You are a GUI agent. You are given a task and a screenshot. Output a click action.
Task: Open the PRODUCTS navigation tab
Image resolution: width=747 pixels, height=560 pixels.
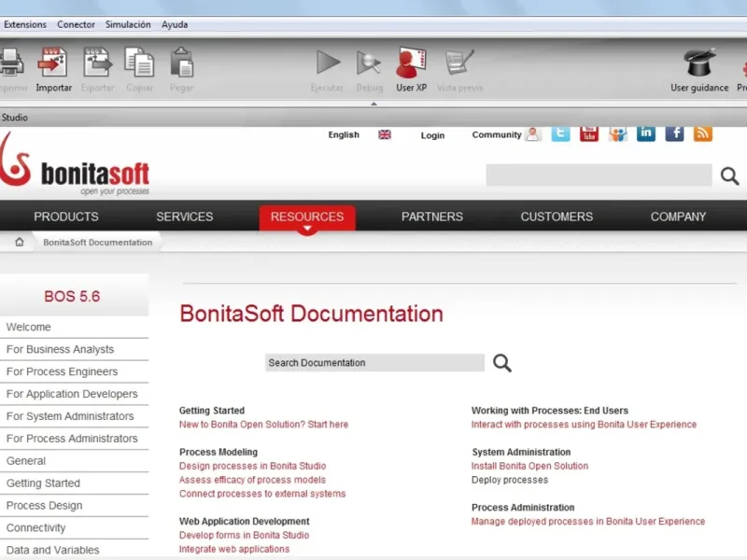tap(66, 217)
